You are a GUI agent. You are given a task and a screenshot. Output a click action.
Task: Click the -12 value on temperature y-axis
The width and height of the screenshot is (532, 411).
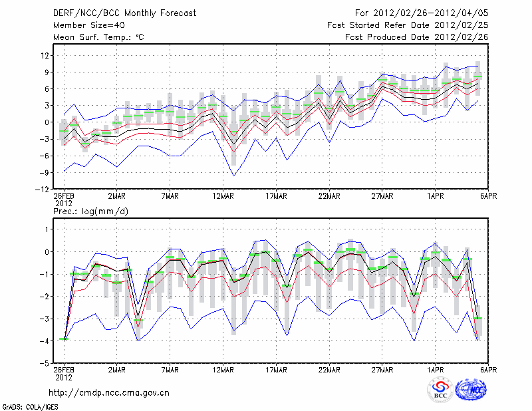(41, 190)
